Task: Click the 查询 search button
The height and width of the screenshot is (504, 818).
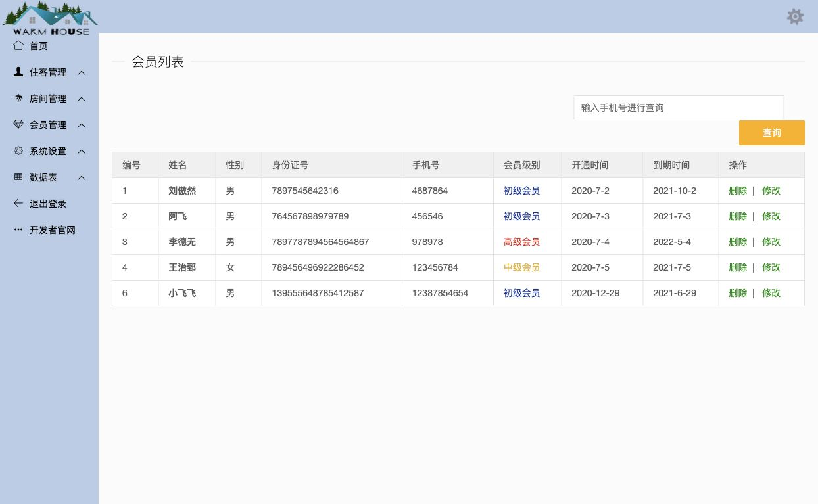Action: click(772, 133)
